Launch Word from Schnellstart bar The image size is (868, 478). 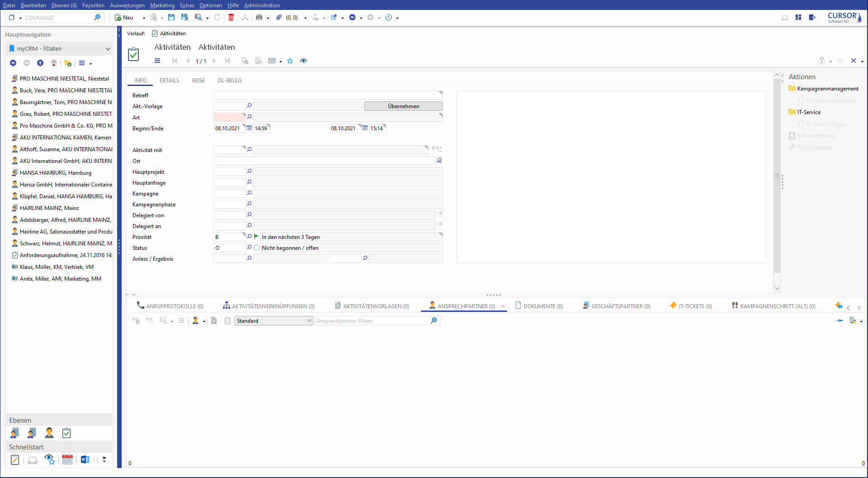pos(85,460)
